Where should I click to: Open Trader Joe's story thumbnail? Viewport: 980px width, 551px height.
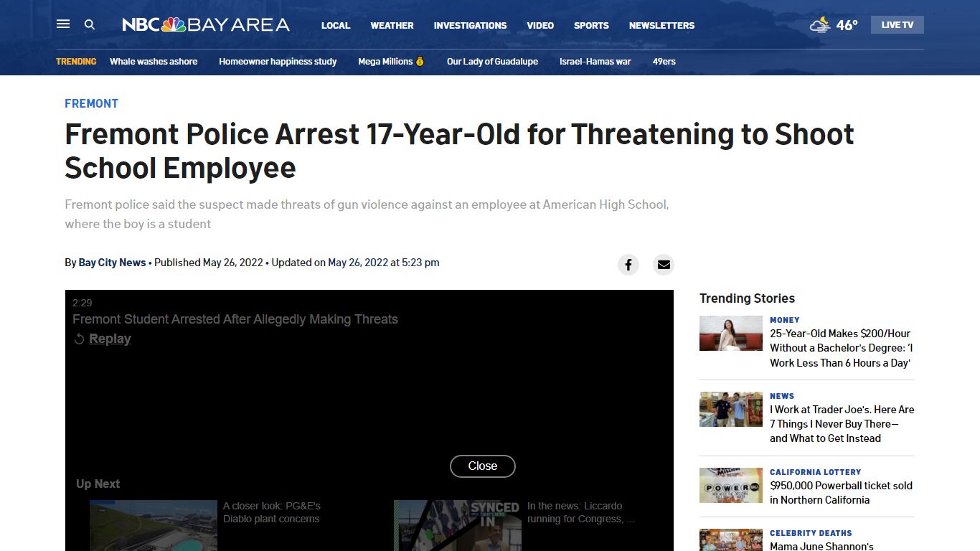731,410
